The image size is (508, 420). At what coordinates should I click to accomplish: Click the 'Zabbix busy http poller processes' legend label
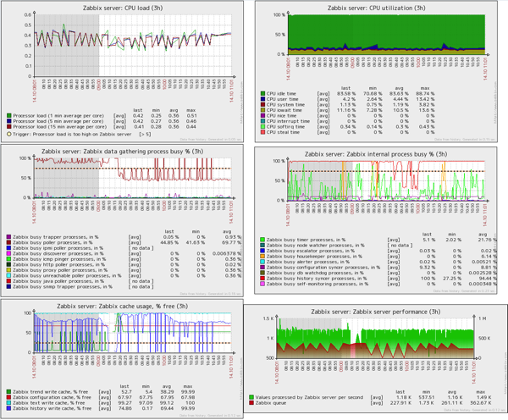[x=58, y=265]
